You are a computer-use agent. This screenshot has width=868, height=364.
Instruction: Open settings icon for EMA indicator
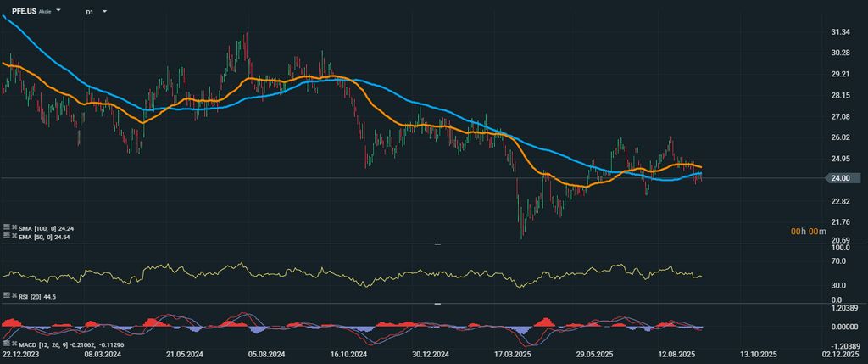6,236
